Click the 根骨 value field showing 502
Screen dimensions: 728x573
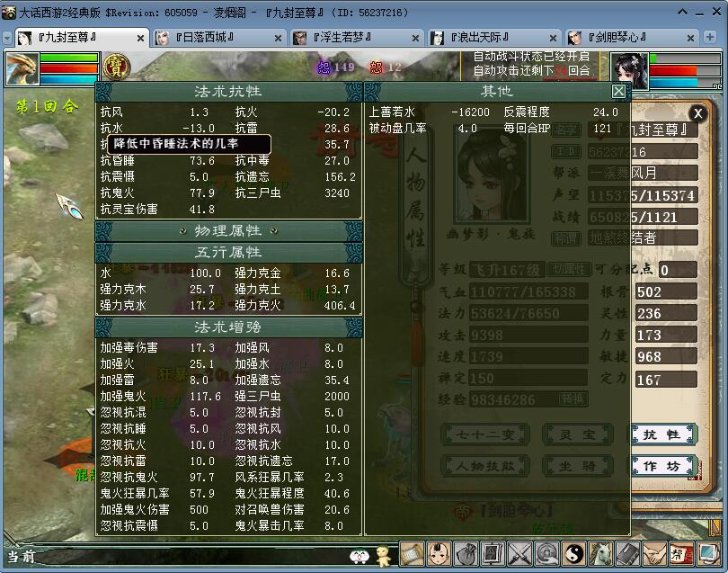click(665, 291)
